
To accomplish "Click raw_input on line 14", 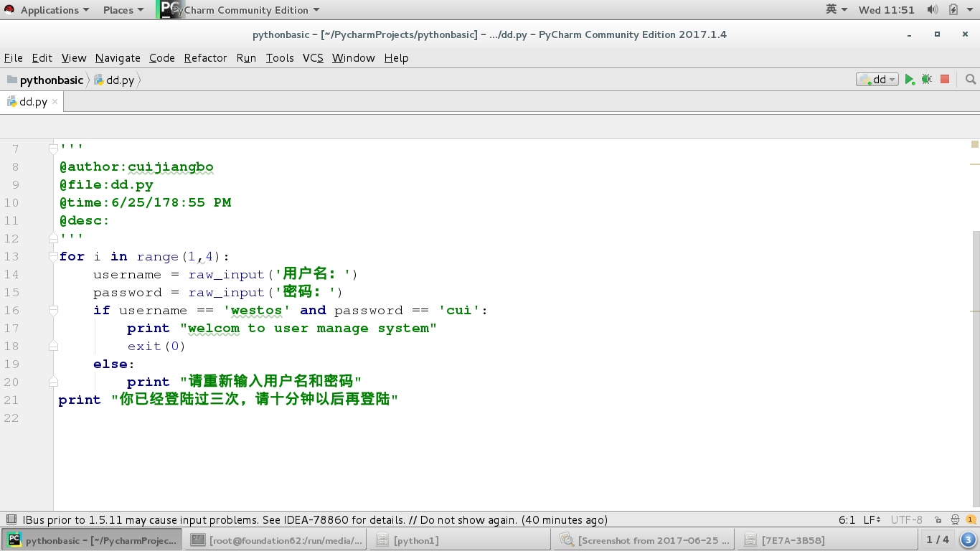I will tap(226, 274).
